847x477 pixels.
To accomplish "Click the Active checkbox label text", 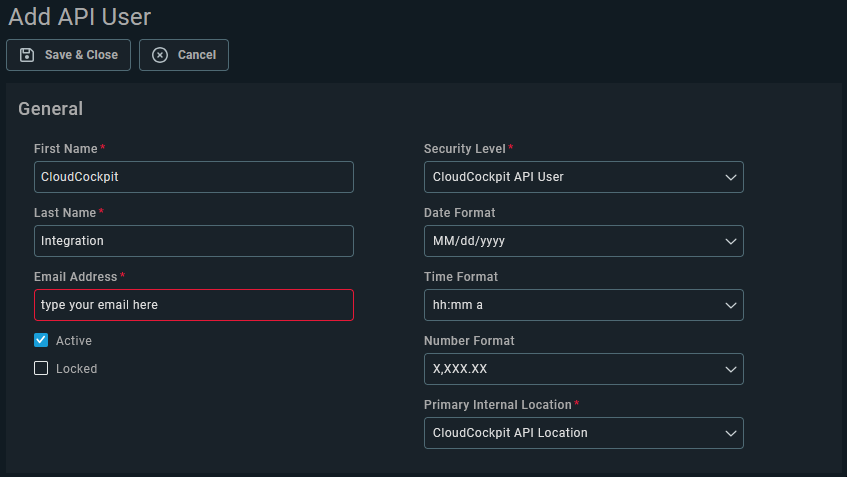I will 74,341.
